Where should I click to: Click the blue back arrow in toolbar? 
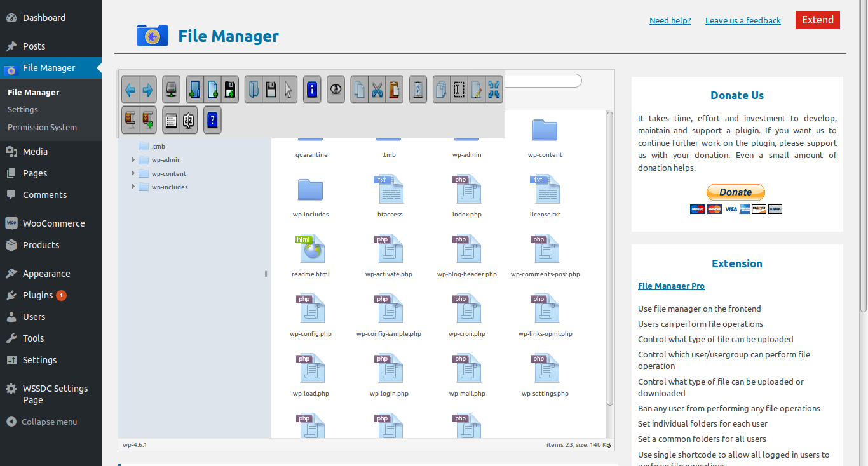pos(130,90)
